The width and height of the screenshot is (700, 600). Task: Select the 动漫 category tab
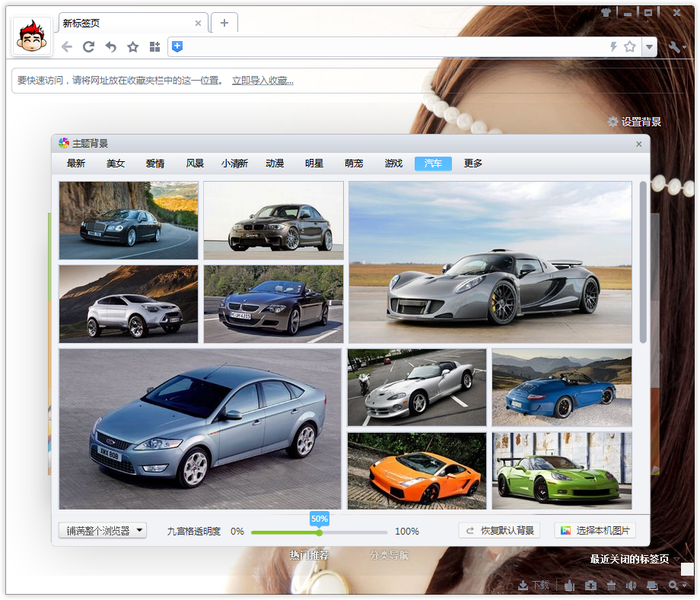275,163
